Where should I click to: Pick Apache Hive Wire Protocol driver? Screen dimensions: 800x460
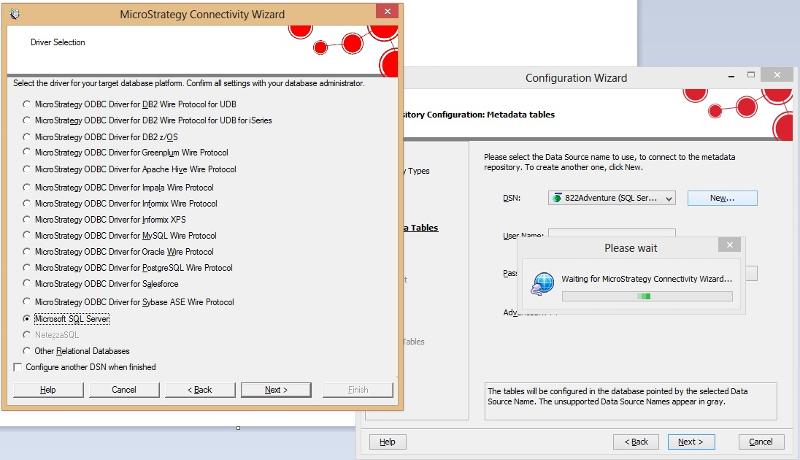point(27,169)
